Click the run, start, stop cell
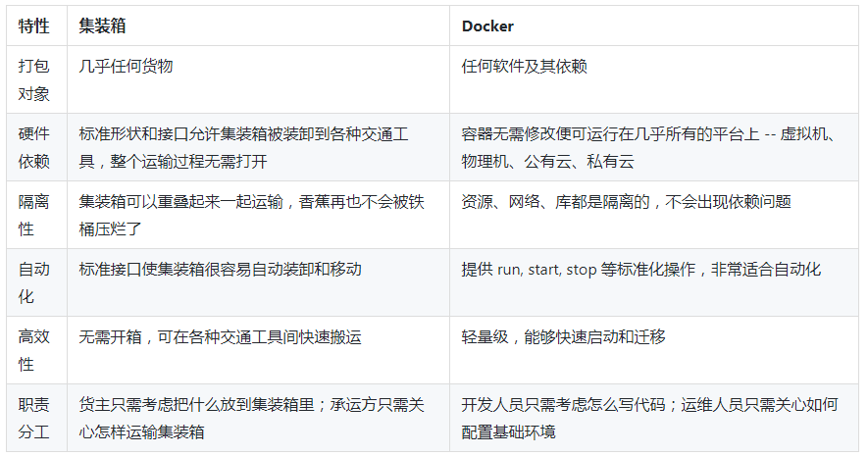868x456 pixels. point(641,270)
